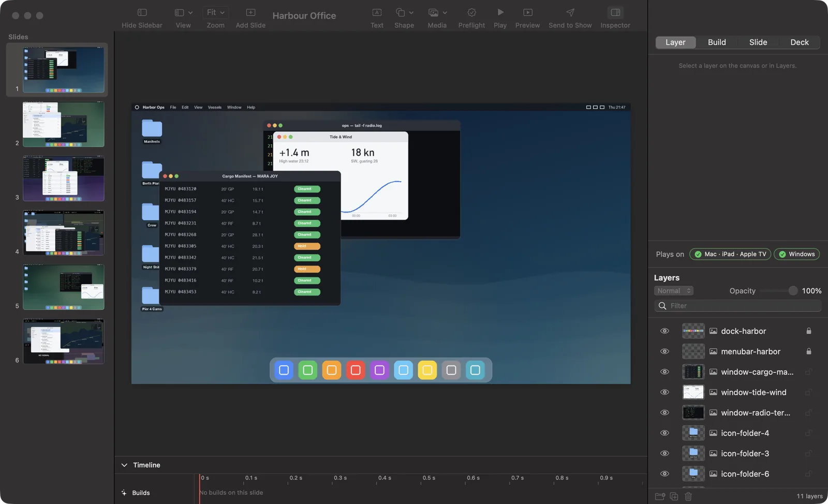Adjust the layer Opacity slider

(x=779, y=291)
